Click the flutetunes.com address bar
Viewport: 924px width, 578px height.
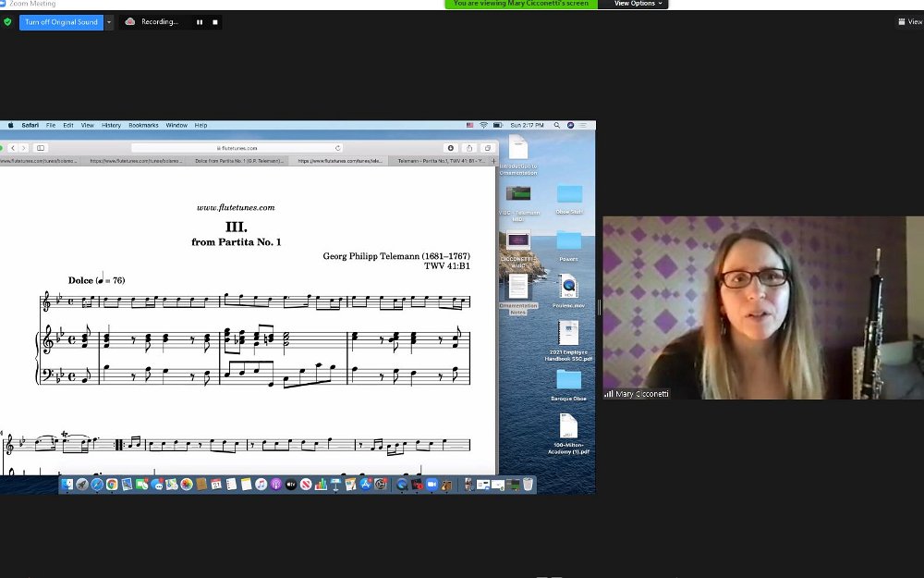click(237, 148)
